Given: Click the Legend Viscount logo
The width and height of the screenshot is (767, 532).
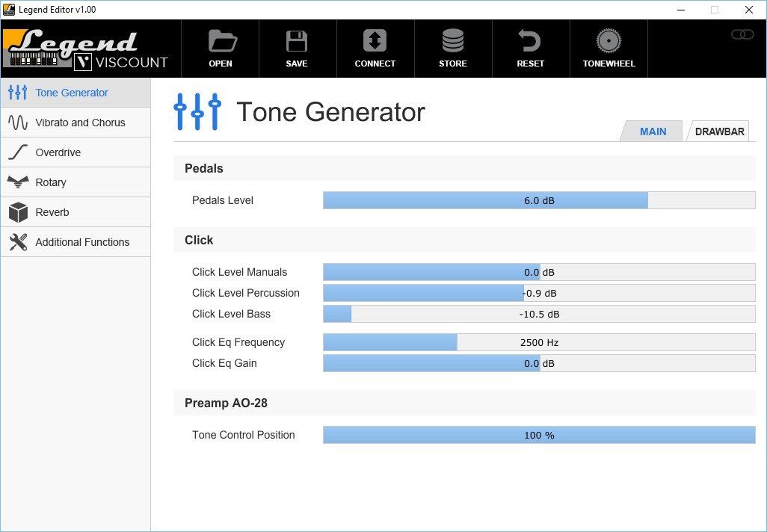Looking at the screenshot, I should click(86, 49).
